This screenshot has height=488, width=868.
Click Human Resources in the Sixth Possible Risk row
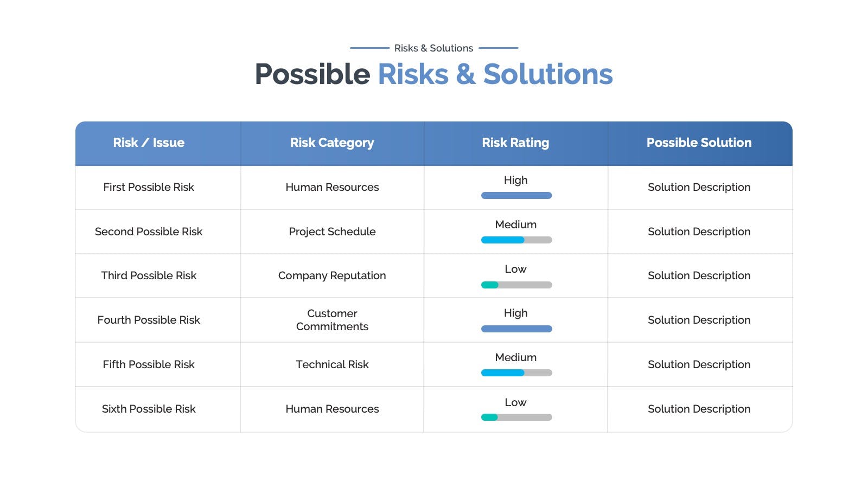point(332,409)
